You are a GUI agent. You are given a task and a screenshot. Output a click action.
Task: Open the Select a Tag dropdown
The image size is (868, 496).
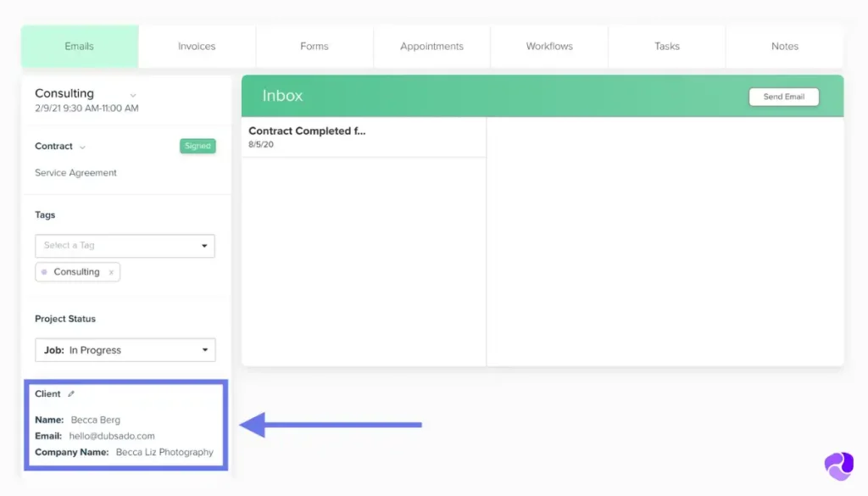[125, 246]
